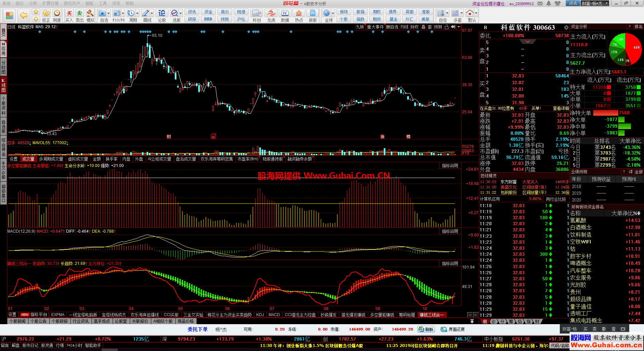Click the down arrow toolbar icon

coord(36,19)
